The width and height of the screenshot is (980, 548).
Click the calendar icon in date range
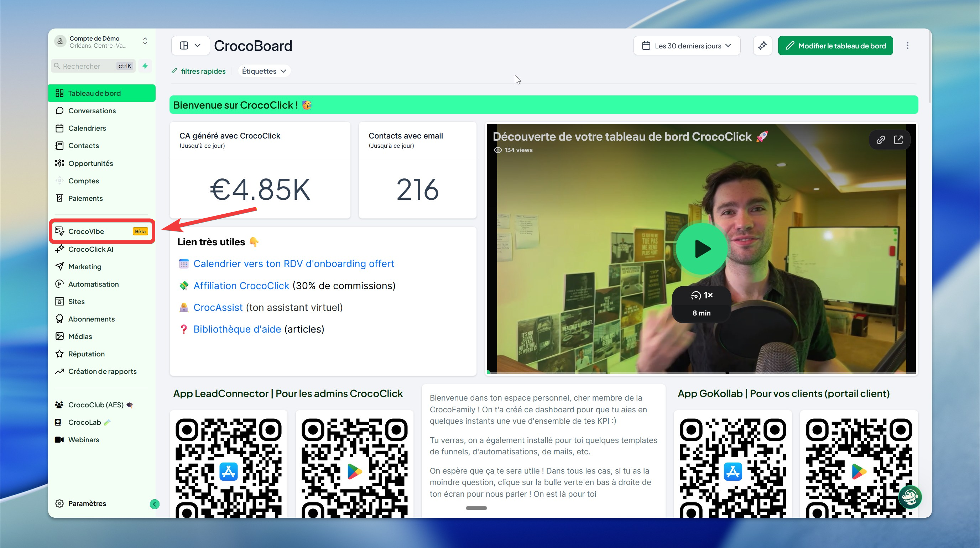coord(646,46)
